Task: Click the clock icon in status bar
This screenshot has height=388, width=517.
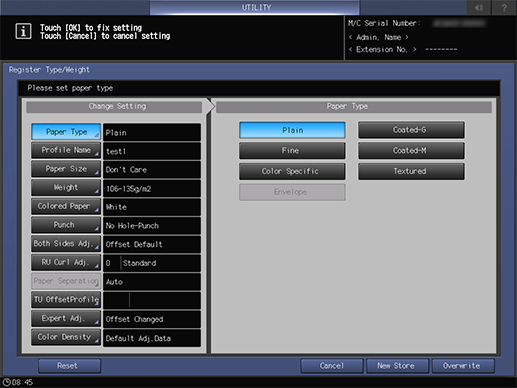Action: click(x=7, y=382)
